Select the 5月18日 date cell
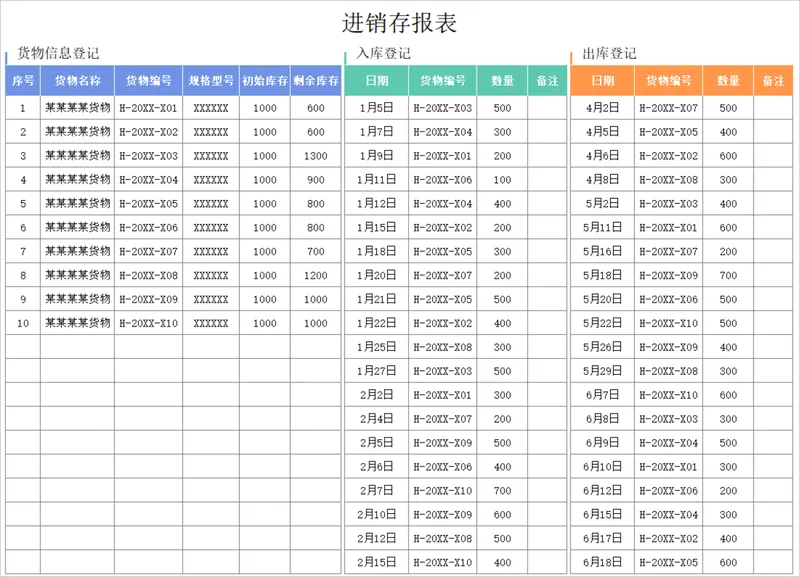The image size is (800, 577). coord(603,275)
